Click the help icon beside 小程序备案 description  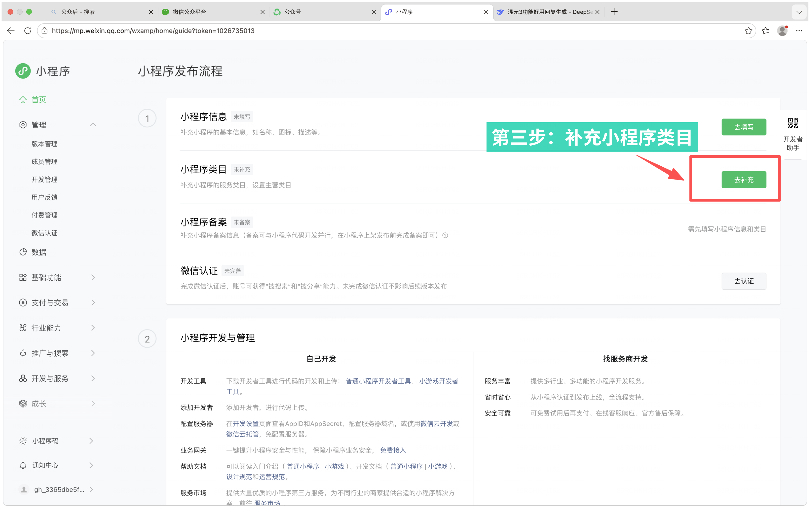pos(445,235)
